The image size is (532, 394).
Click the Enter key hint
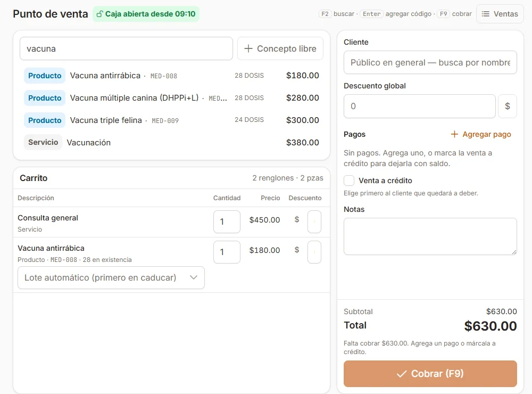click(371, 14)
